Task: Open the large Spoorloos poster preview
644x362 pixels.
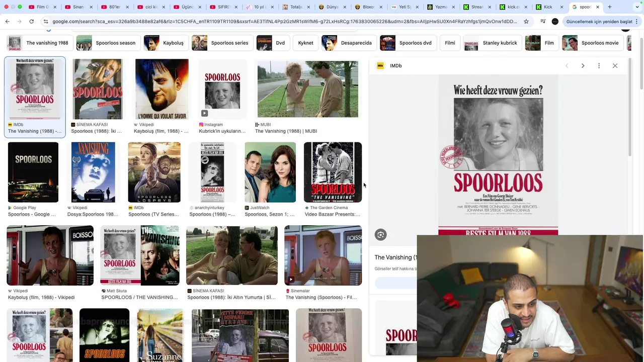Action: pos(498,155)
